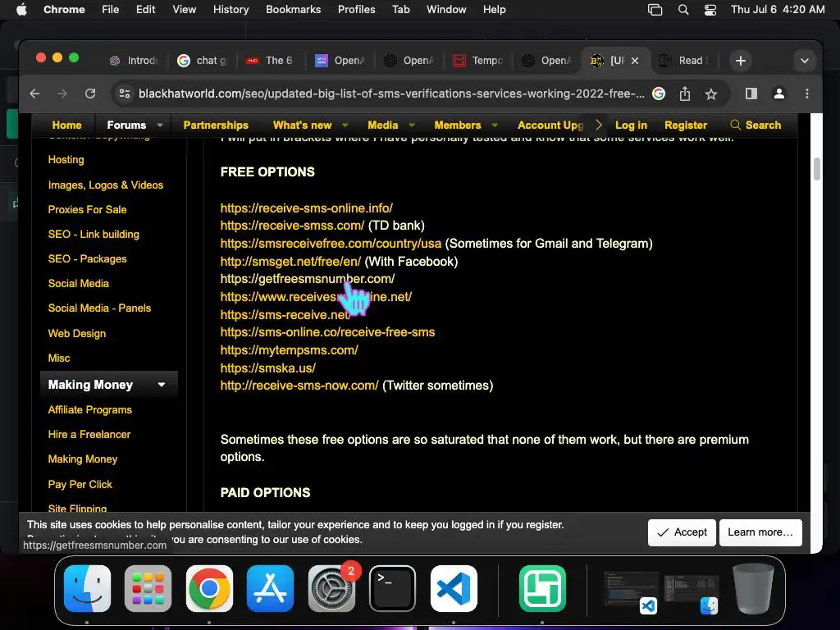
Task: Switch to the 'chat g' tab
Action: point(203,61)
